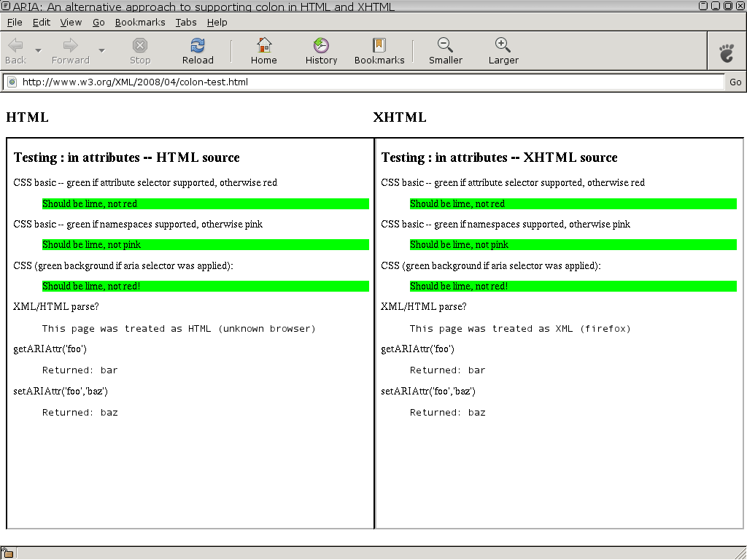
Task: Click 'Should be lime, not red!' in HTML pane
Action: click(91, 286)
